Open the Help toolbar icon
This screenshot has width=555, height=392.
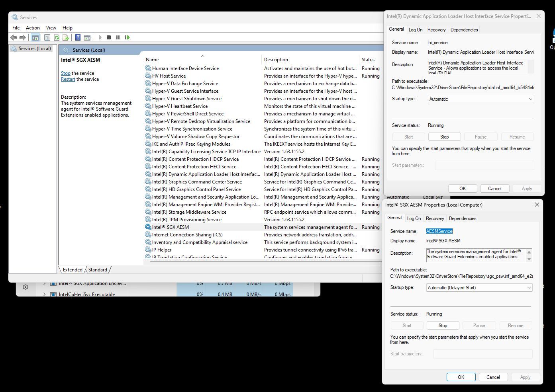[x=78, y=37]
